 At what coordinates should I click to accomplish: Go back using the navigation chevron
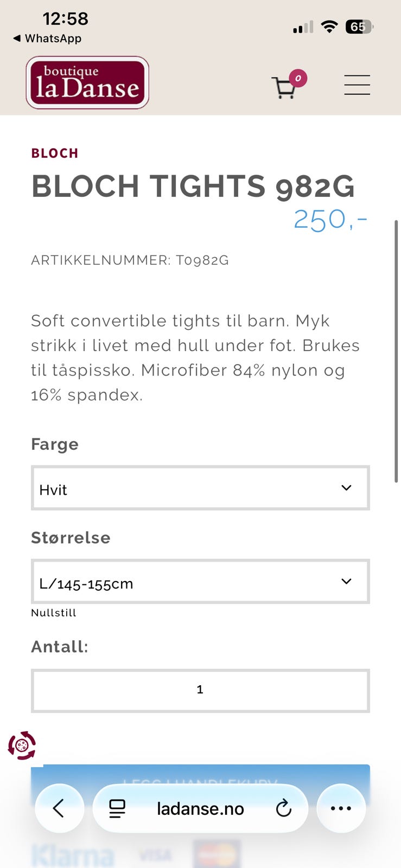coord(60,808)
